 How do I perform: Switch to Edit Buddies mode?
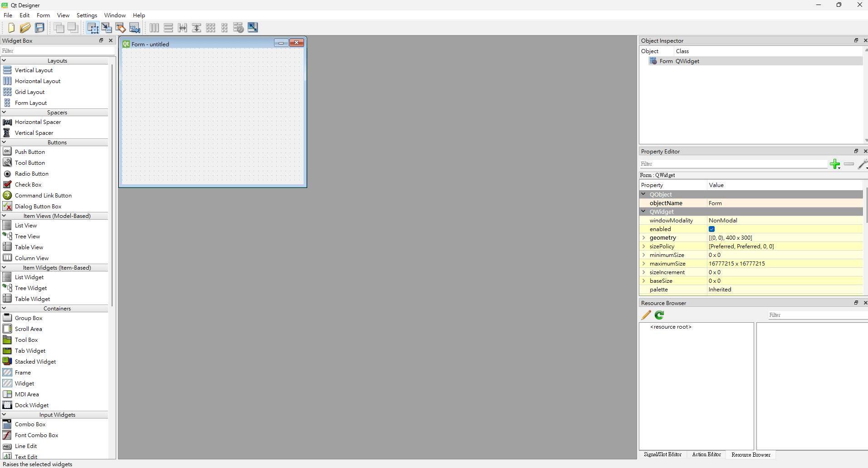121,28
